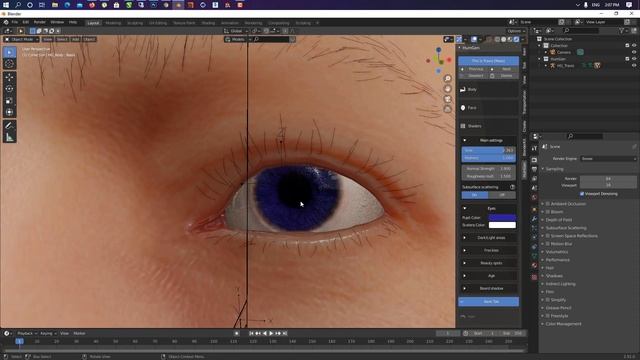640x360 pixels.
Task: Select the Rotate tool
Action: [x=9, y=89]
